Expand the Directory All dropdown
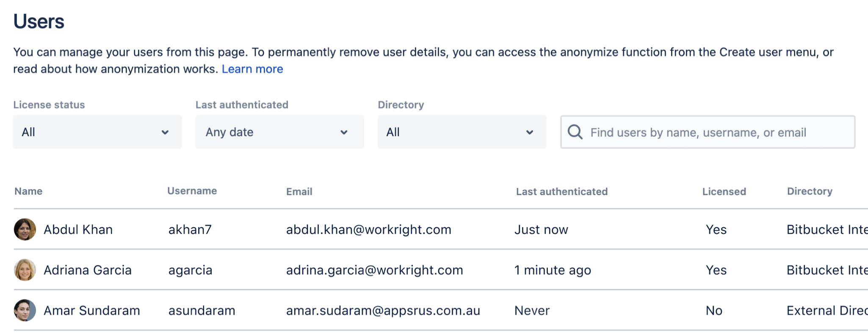 (462, 132)
